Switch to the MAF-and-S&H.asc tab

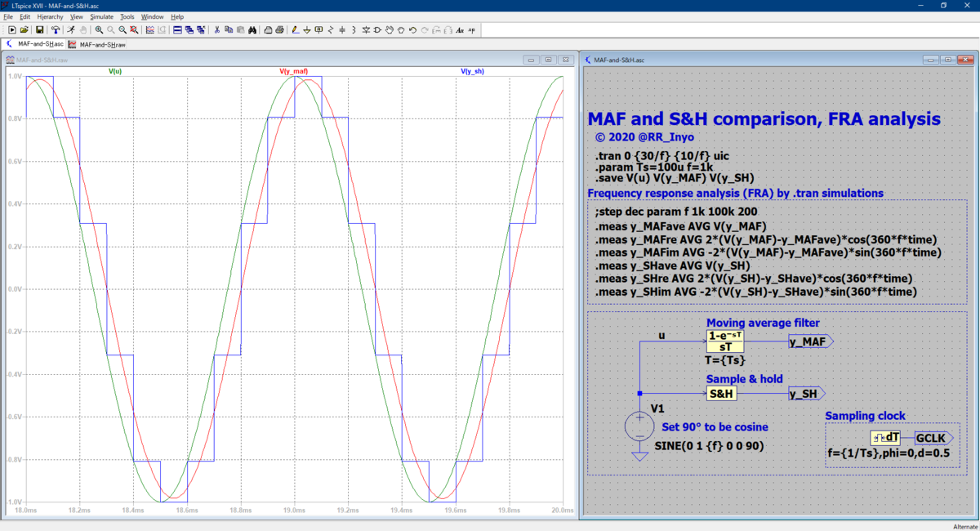coord(34,44)
